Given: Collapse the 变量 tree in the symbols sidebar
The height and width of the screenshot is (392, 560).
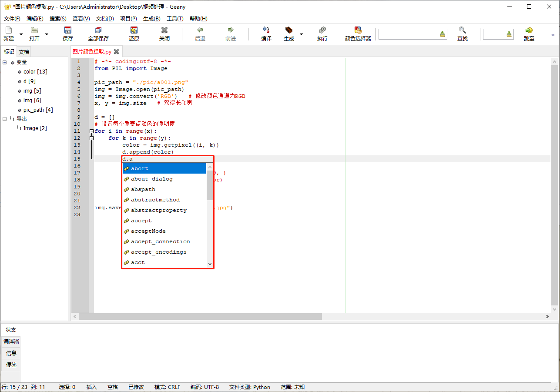Looking at the screenshot, I should pos(4,62).
